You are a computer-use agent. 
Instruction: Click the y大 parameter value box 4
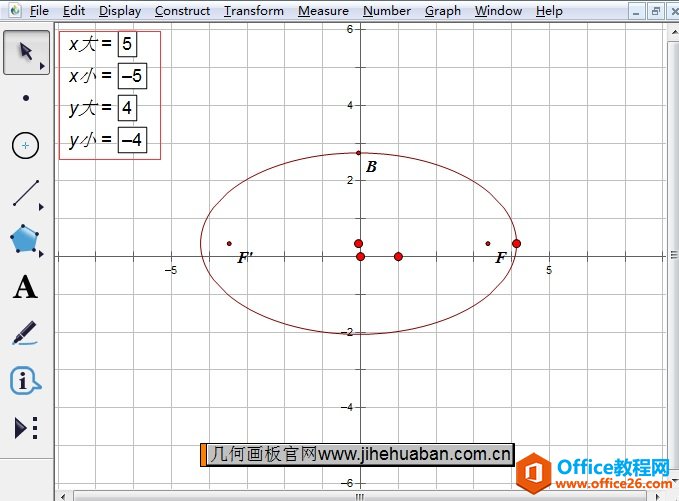click(127, 108)
